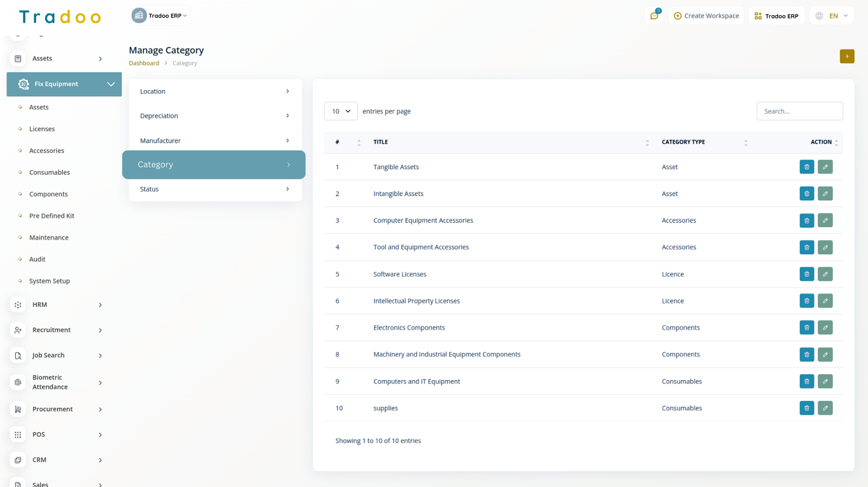Switch to the Manufacturer setup tab
868x487 pixels.
pyautogui.click(x=215, y=140)
